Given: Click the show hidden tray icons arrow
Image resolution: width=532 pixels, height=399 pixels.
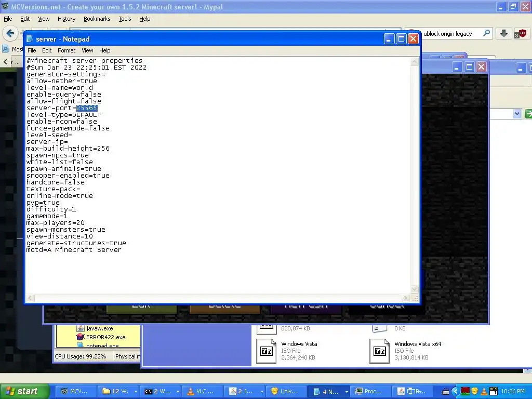Looking at the screenshot, I should click(455, 391).
